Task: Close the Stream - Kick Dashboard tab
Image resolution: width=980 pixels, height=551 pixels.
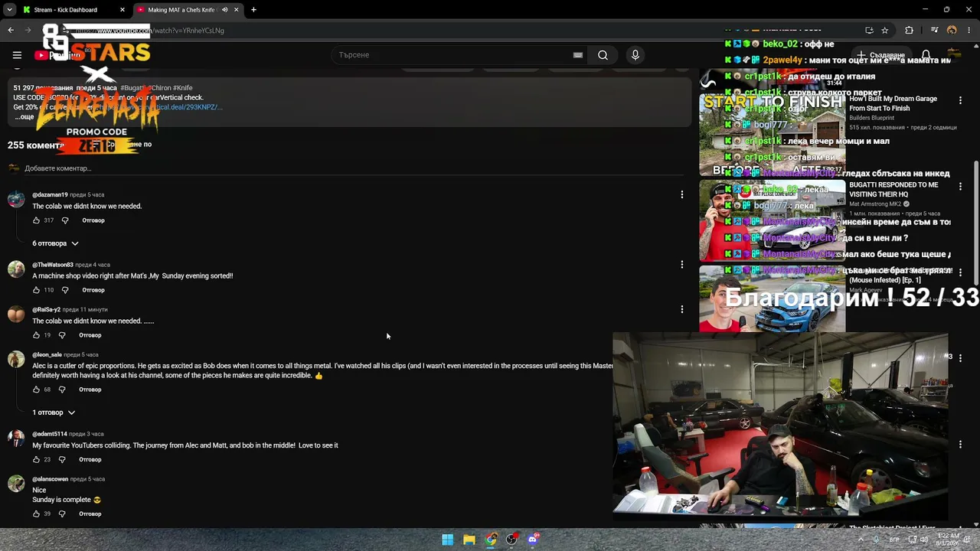Action: point(122,10)
